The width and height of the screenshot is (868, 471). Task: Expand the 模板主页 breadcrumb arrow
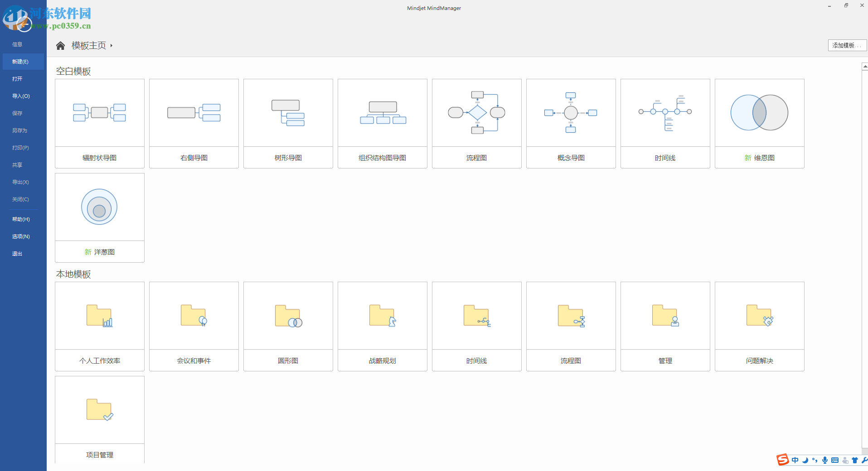click(112, 45)
